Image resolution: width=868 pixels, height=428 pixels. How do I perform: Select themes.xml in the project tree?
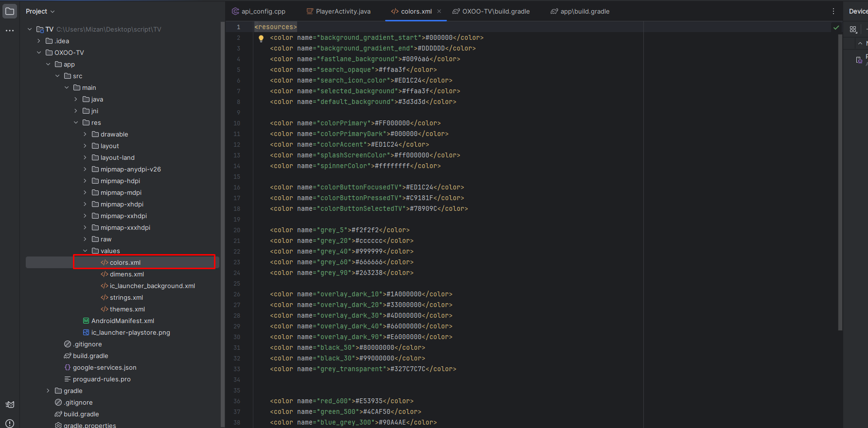123,309
